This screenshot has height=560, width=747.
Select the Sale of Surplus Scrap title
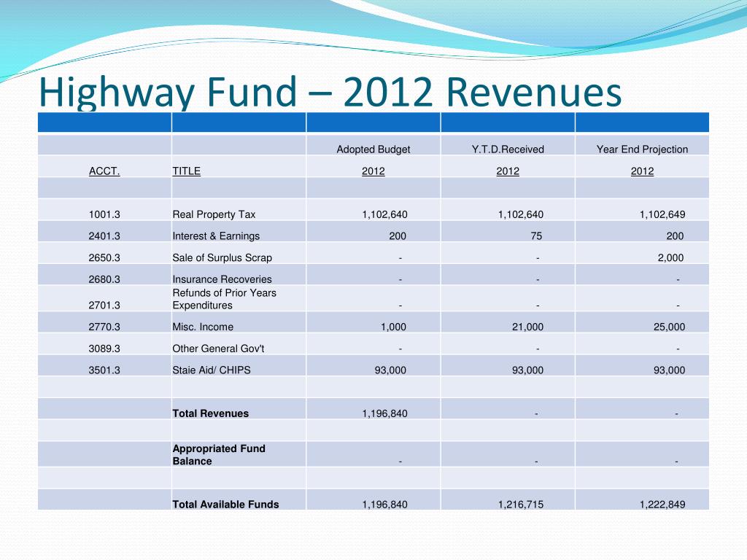click(x=222, y=257)
